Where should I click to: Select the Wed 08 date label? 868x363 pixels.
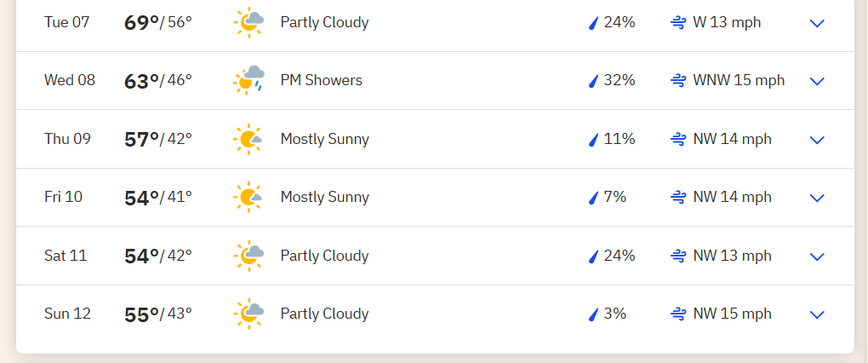[x=70, y=80]
